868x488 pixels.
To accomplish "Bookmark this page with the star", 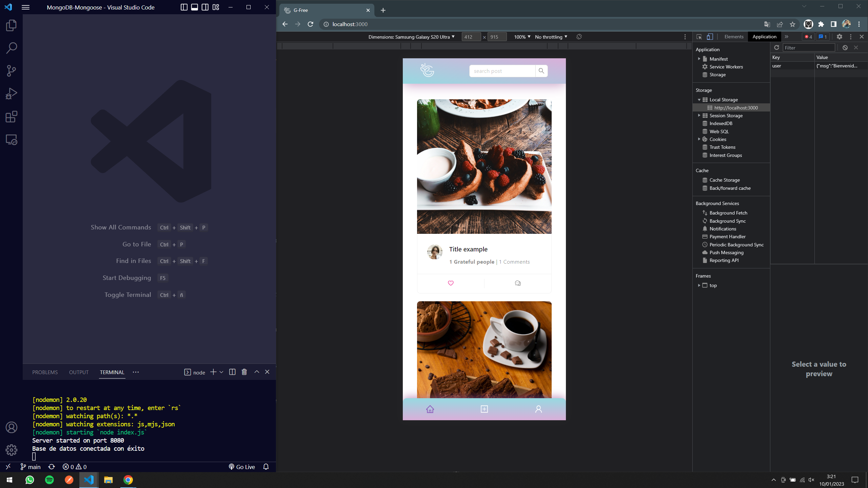I will tap(792, 24).
